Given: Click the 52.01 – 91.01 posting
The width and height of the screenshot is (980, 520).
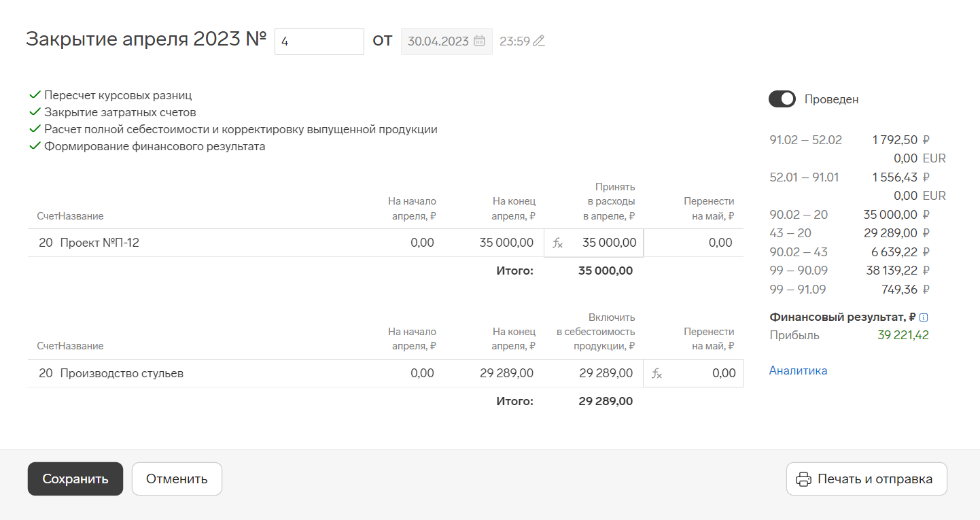Looking at the screenshot, I should coord(805,177).
